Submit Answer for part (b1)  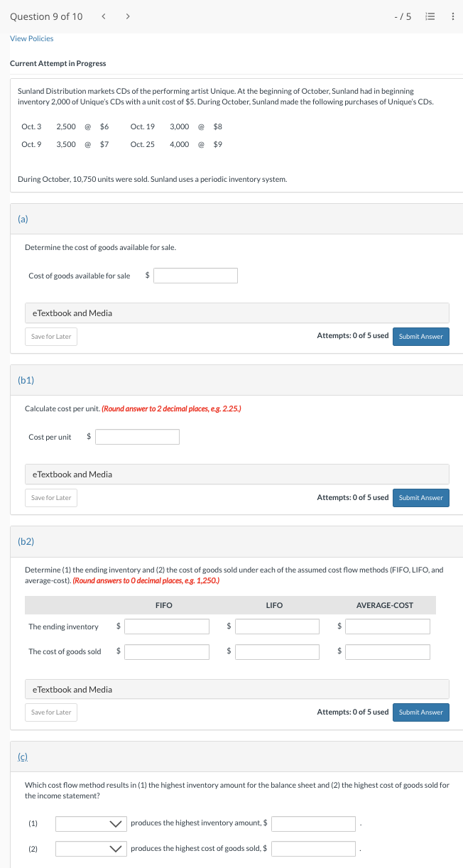tap(420, 498)
